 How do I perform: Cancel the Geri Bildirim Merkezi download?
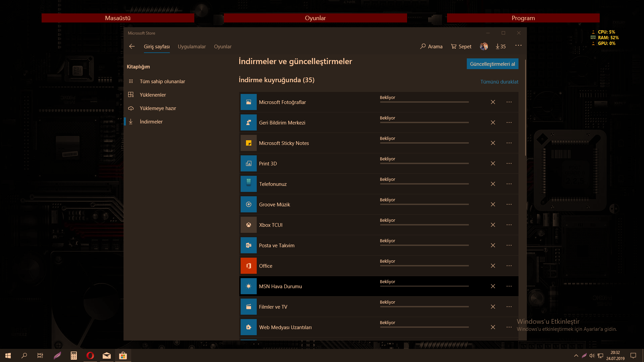[x=493, y=122]
